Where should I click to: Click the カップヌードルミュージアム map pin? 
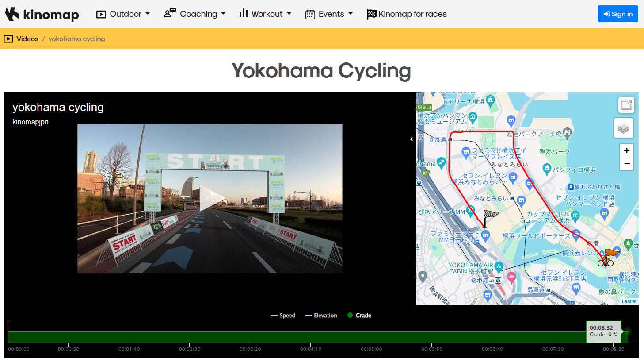[575, 216]
